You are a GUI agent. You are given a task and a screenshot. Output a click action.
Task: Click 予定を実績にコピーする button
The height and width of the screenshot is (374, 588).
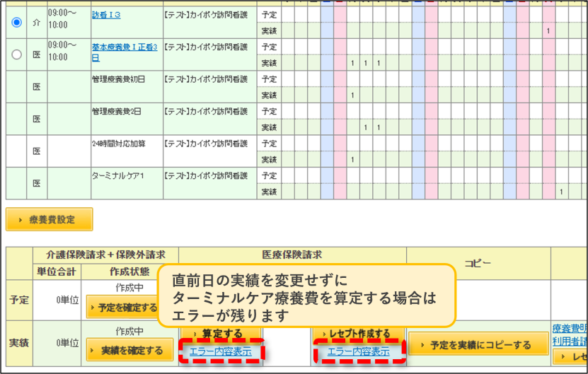pos(478,345)
